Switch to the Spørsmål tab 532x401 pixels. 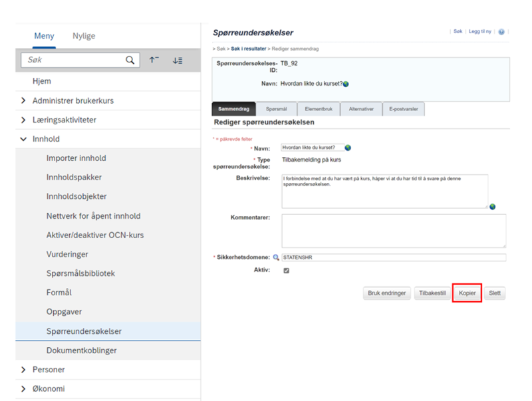point(276,109)
